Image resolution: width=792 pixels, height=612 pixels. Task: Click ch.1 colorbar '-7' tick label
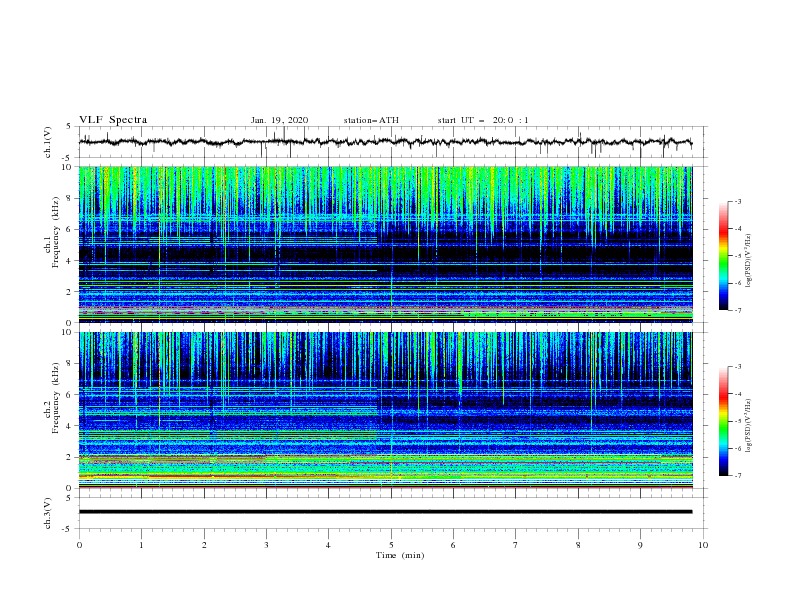click(x=738, y=310)
